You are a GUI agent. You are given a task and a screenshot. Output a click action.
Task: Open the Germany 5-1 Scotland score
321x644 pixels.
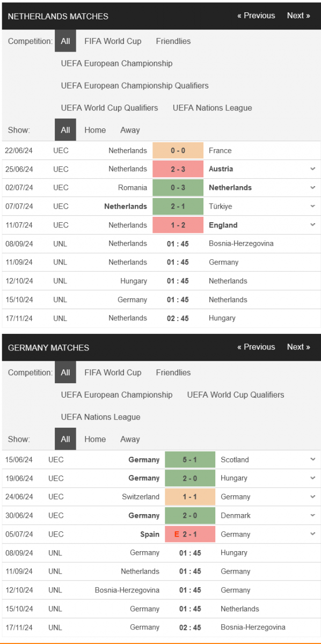tap(190, 459)
